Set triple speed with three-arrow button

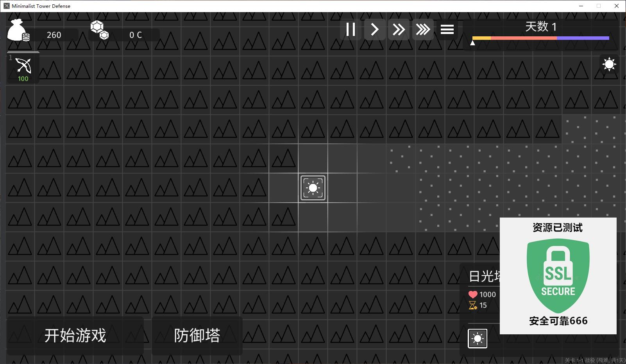(423, 29)
